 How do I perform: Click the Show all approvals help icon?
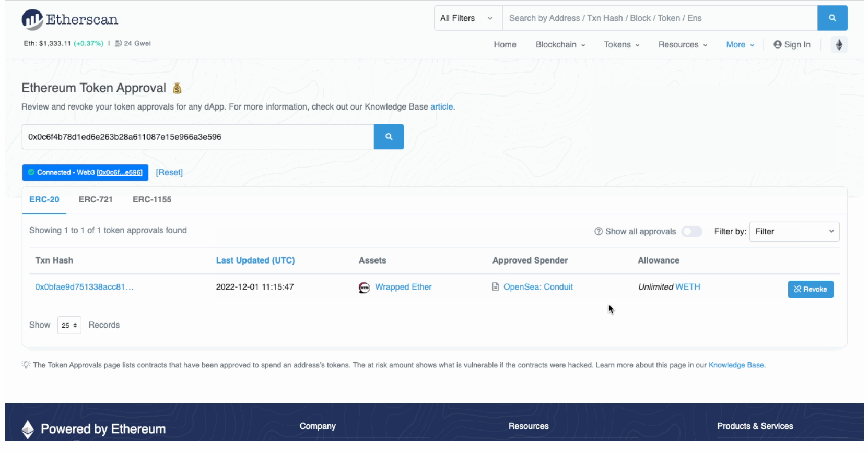pyautogui.click(x=599, y=232)
